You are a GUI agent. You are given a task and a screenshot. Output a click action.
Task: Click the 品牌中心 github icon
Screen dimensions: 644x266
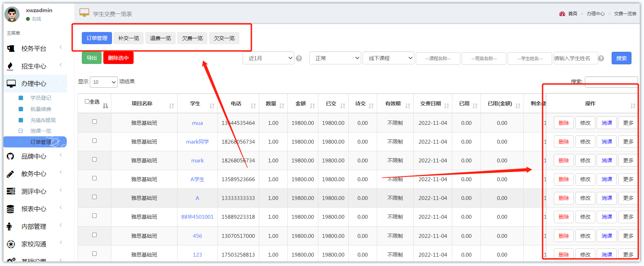pos(10,156)
